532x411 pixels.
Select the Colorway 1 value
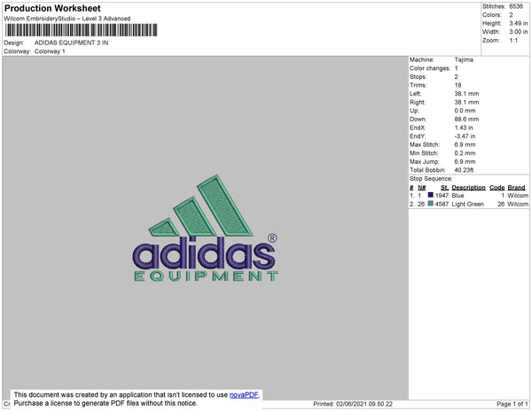tap(50, 51)
